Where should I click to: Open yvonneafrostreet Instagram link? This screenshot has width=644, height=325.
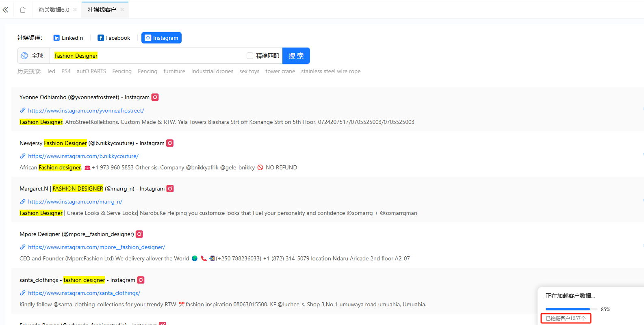[x=86, y=110]
